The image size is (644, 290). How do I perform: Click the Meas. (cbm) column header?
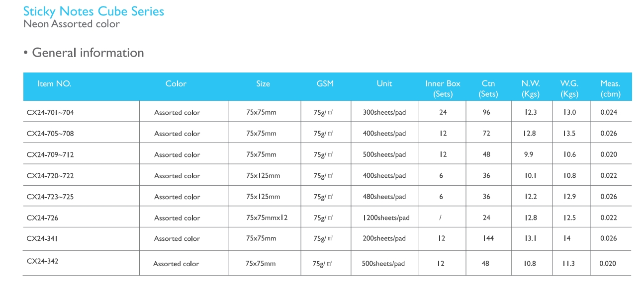[x=610, y=88]
